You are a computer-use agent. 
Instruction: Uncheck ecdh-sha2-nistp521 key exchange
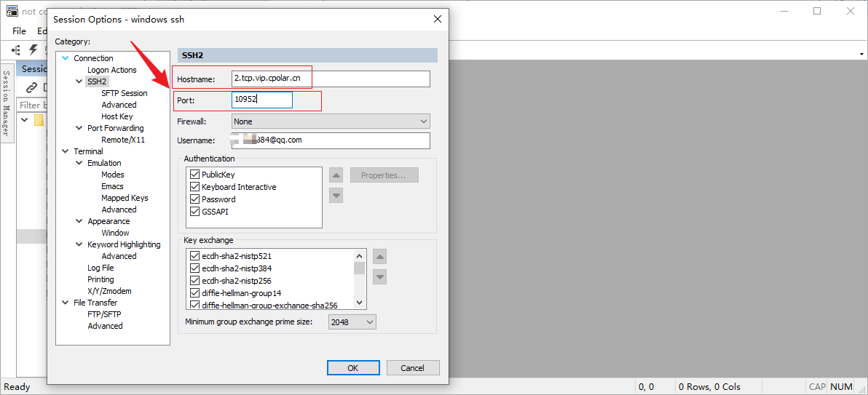pyautogui.click(x=194, y=256)
